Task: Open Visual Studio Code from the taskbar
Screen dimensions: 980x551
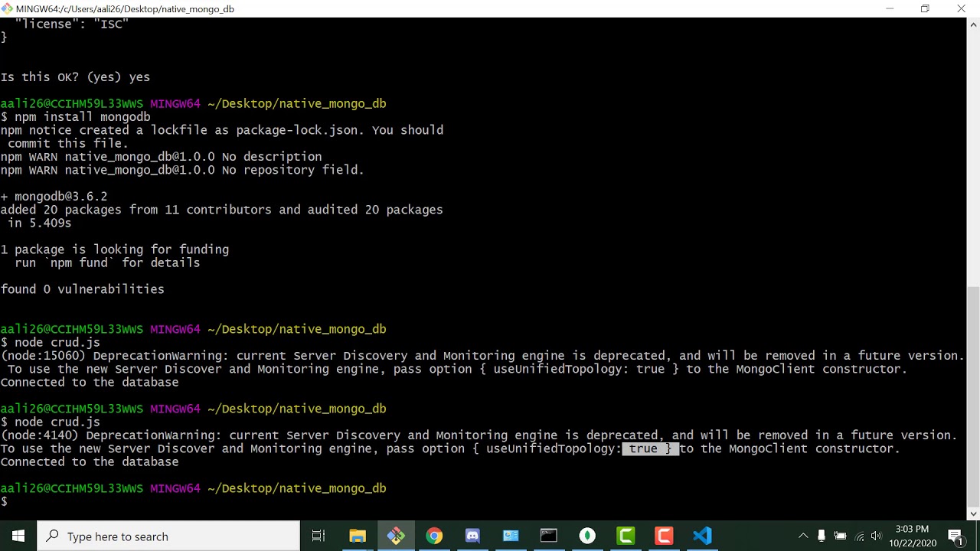Action: [702, 536]
